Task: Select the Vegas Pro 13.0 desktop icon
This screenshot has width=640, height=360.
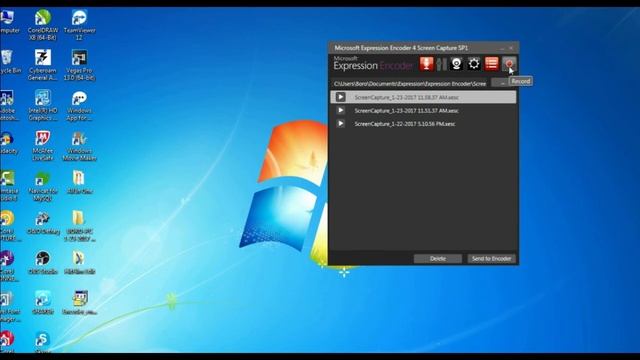Action: coord(79,65)
